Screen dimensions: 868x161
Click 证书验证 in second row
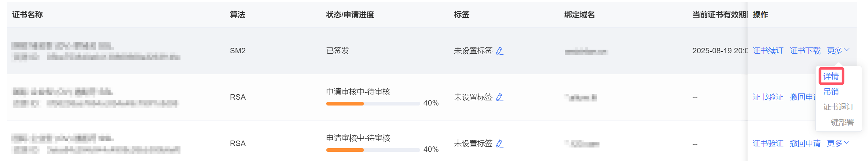(768, 97)
